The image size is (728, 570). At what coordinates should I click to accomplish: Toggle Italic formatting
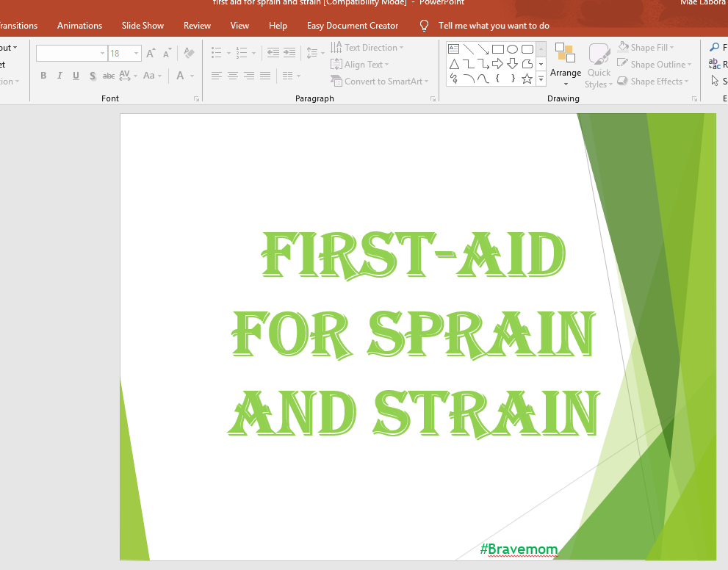coord(60,76)
